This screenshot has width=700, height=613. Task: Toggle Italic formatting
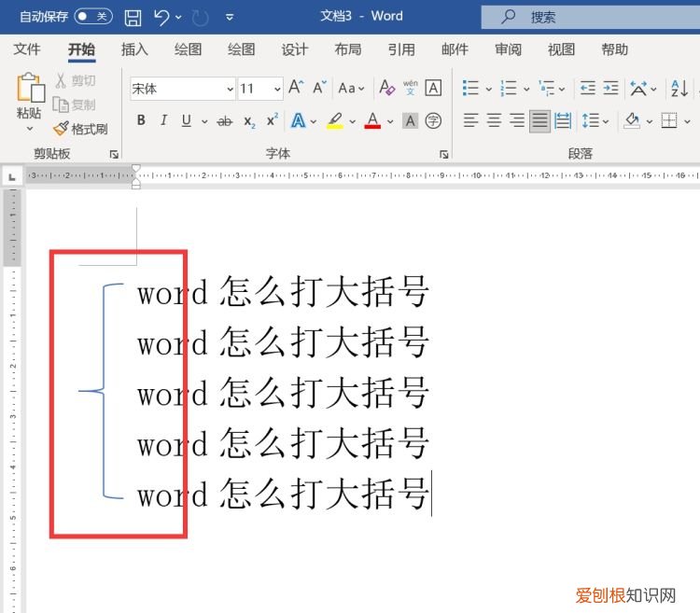(164, 120)
